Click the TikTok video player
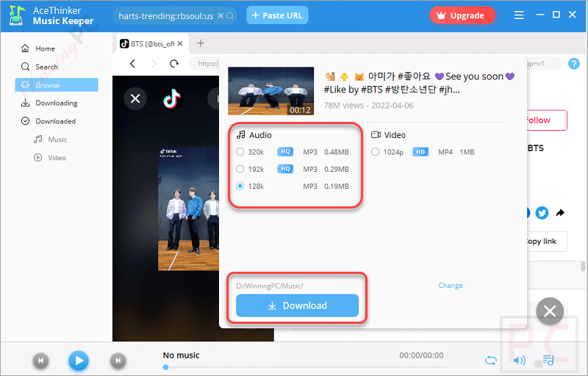 tap(188, 209)
